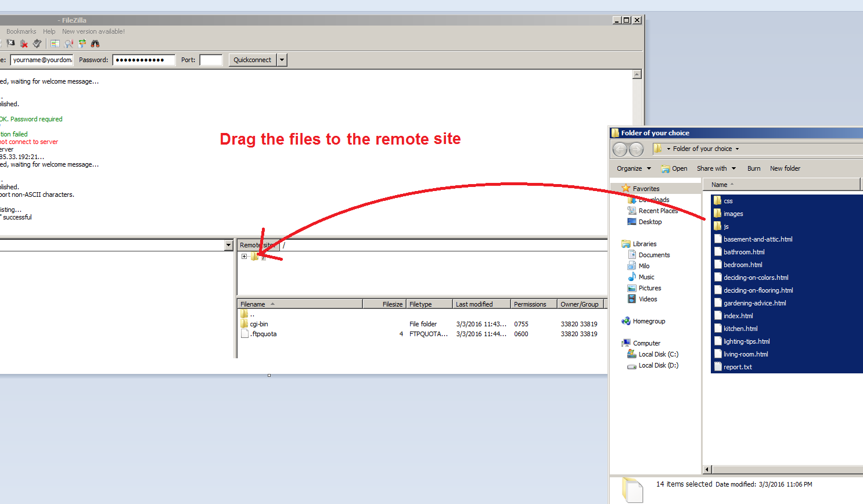Viewport: 863px width, 504px height.
Task: Select Local Disk (C:) in sidebar
Action: click(658, 354)
